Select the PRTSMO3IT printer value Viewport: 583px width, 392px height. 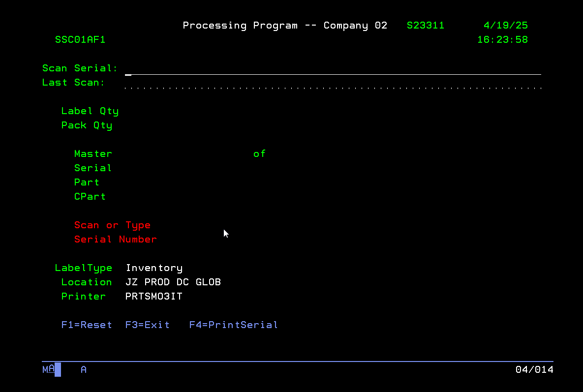(x=154, y=297)
